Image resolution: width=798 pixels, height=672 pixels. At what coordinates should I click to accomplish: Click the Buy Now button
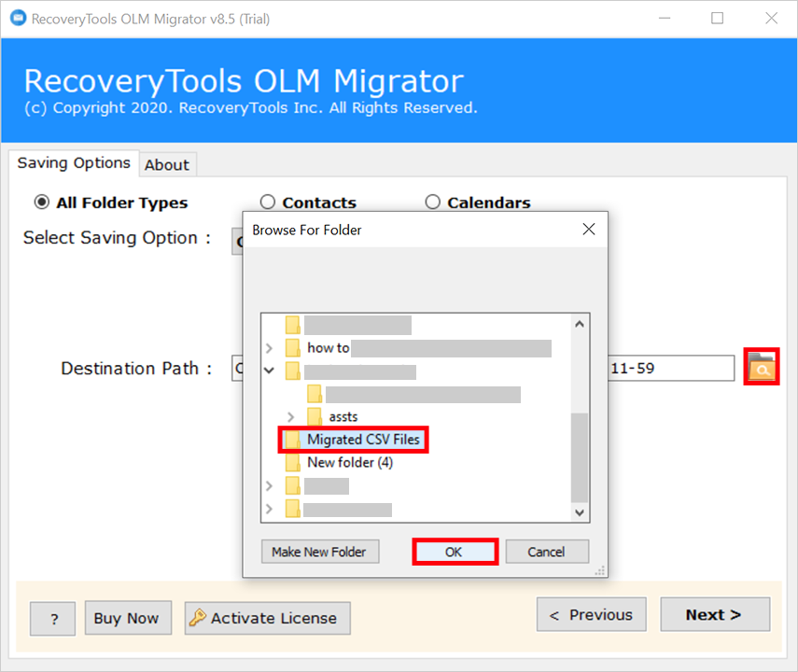click(x=128, y=618)
